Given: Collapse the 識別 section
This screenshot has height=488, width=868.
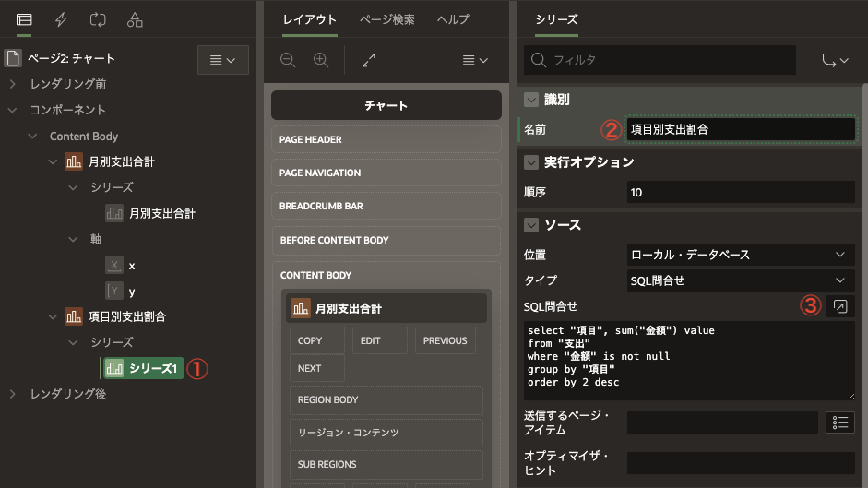Looking at the screenshot, I should [531, 100].
